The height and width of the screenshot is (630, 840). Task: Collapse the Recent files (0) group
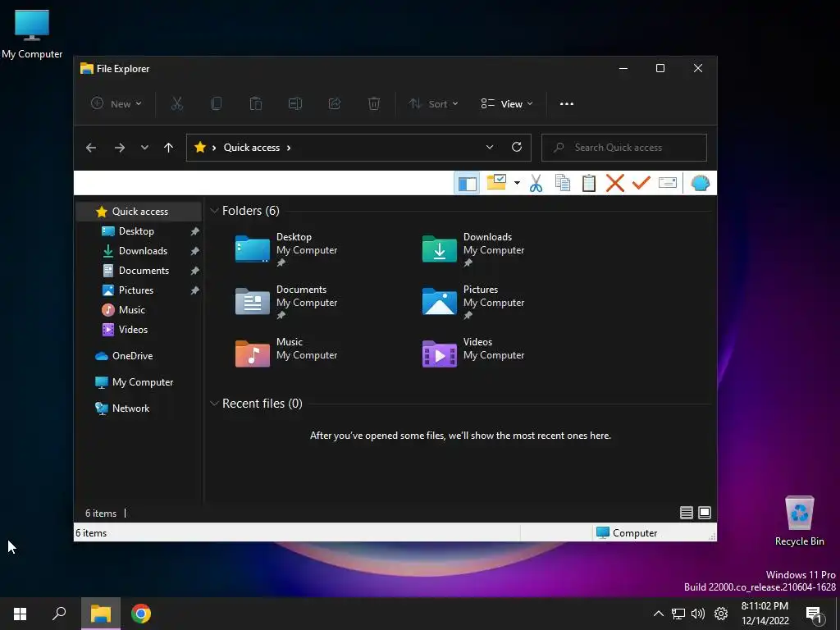(x=214, y=404)
